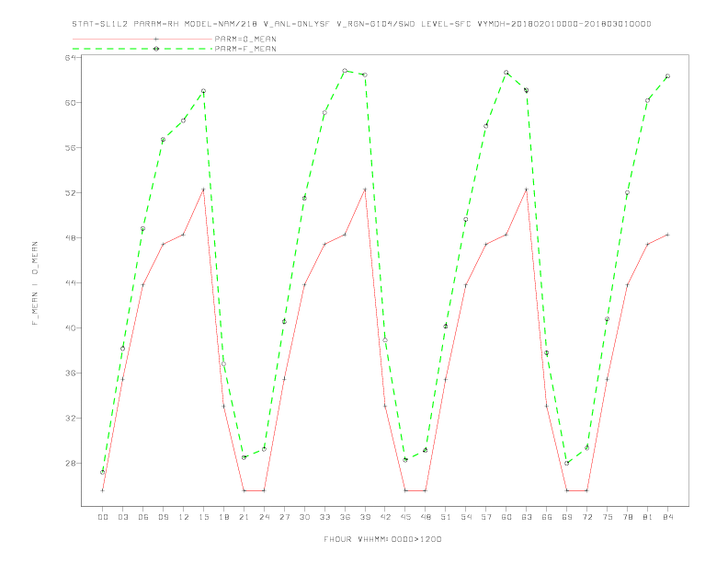Click x-axis forecast hour label 33

pyautogui.click(x=324, y=517)
